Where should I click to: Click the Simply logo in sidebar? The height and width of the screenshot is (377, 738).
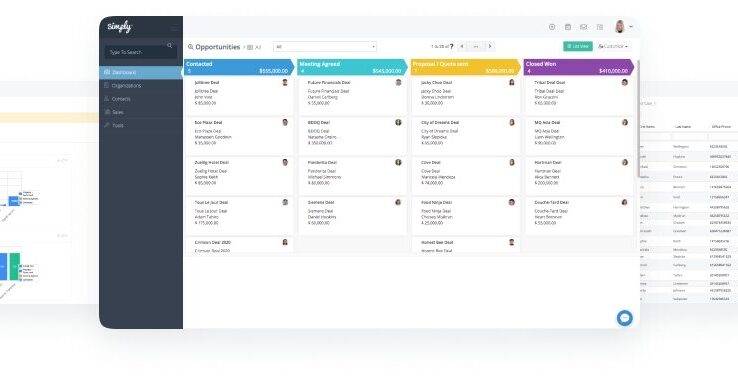click(120, 27)
